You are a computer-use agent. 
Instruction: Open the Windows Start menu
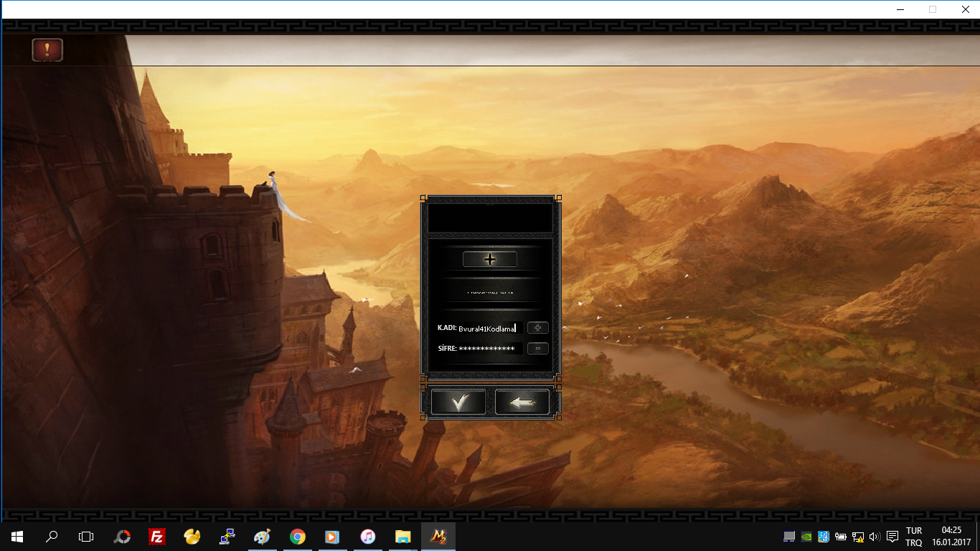[17, 537]
